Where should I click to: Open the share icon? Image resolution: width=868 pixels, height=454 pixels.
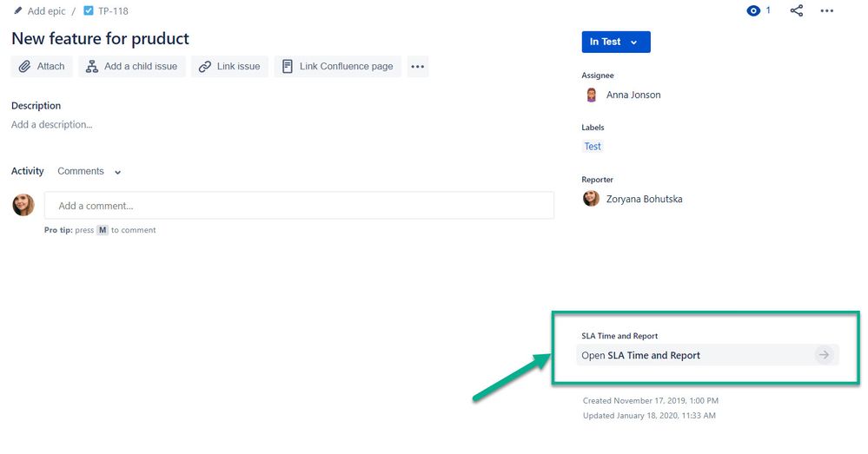click(x=796, y=10)
